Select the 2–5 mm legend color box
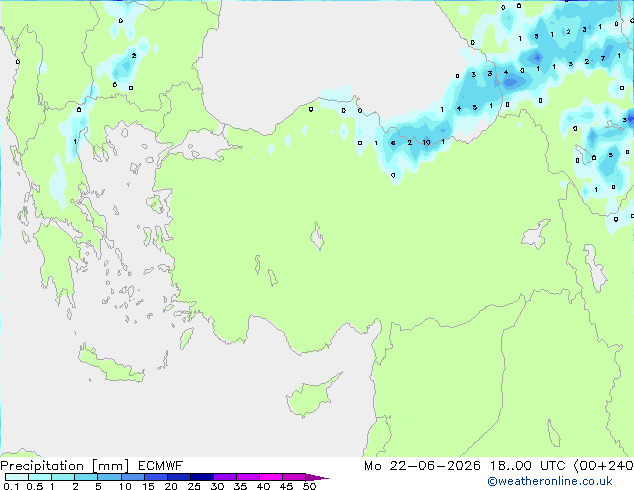 click(86, 477)
